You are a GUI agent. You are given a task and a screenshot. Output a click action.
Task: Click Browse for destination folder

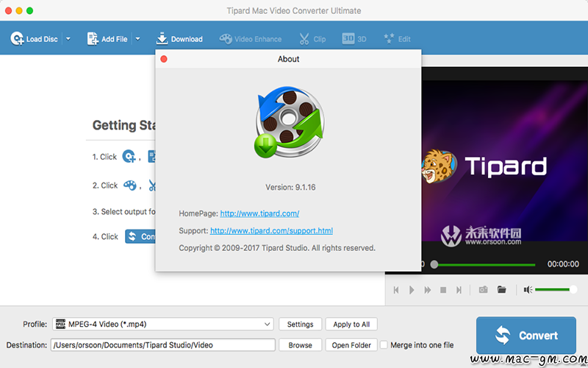[300, 344]
